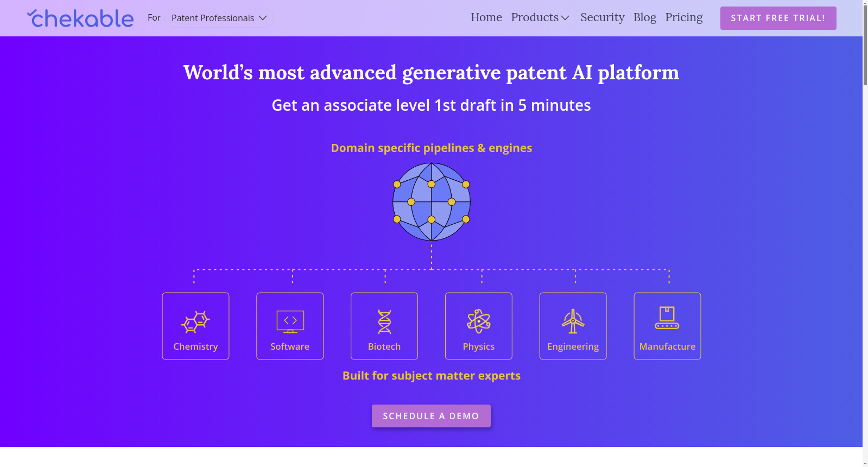Image resolution: width=868 pixels, height=467 pixels.
Task: Click the Chekable logo
Action: (80, 18)
